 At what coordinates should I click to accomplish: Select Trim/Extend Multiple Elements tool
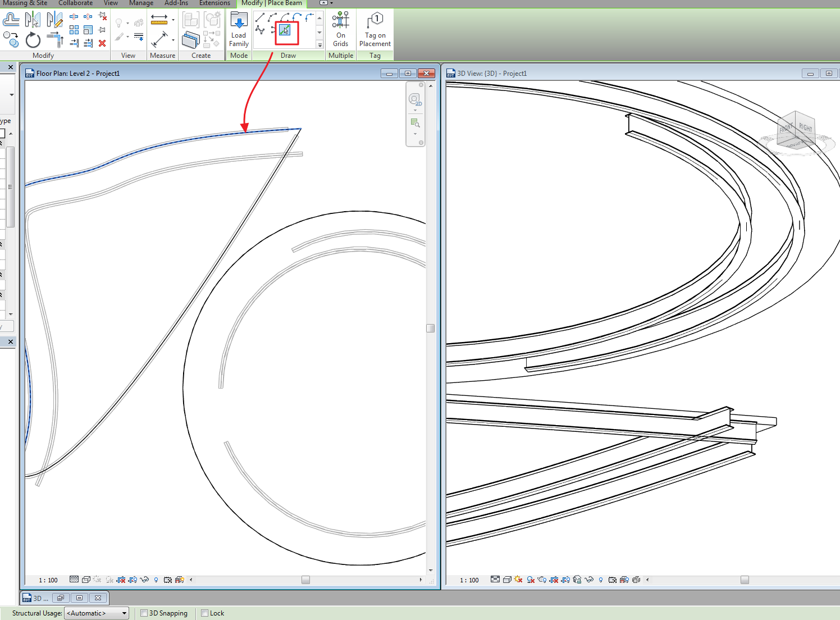click(88, 43)
